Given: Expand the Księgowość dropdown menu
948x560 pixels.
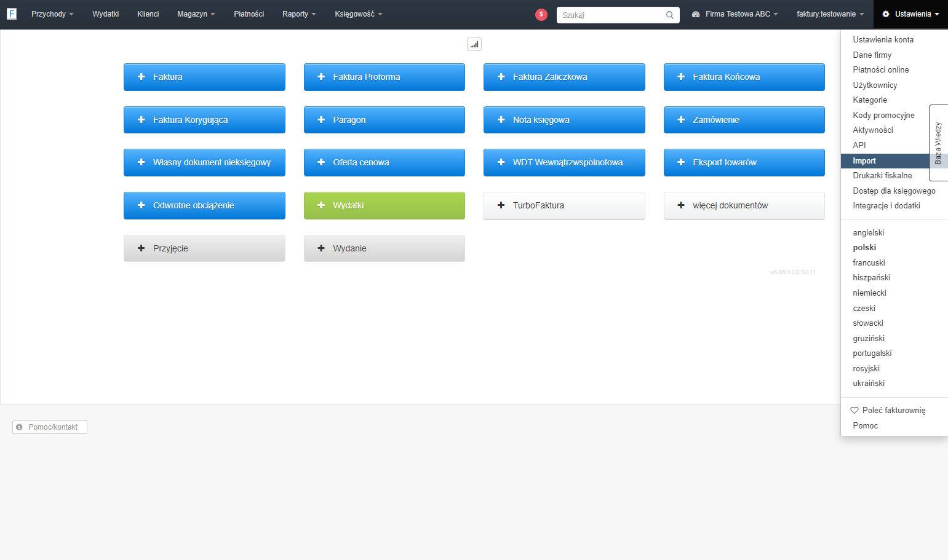Looking at the screenshot, I should [359, 14].
